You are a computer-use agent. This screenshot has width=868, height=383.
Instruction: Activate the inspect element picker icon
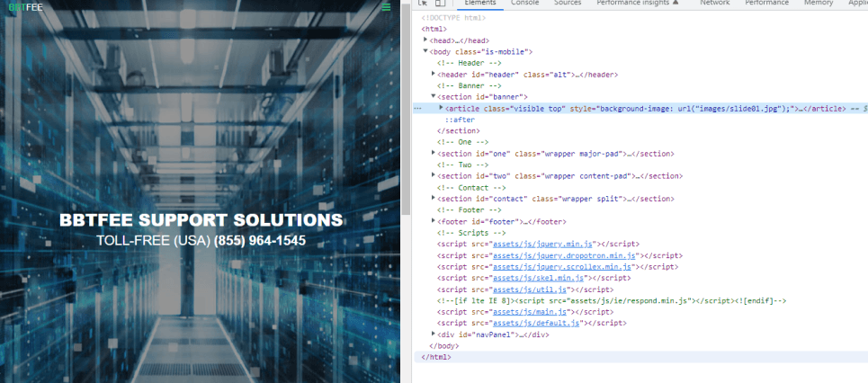click(x=423, y=3)
